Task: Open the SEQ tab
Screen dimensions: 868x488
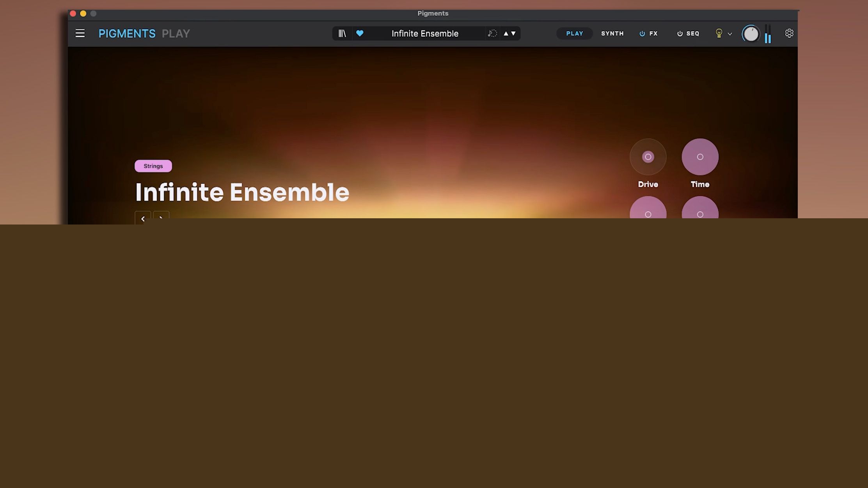Action: (x=693, y=34)
